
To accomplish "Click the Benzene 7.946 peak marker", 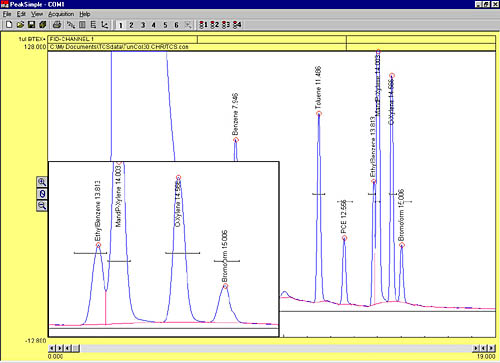I will point(236,140).
